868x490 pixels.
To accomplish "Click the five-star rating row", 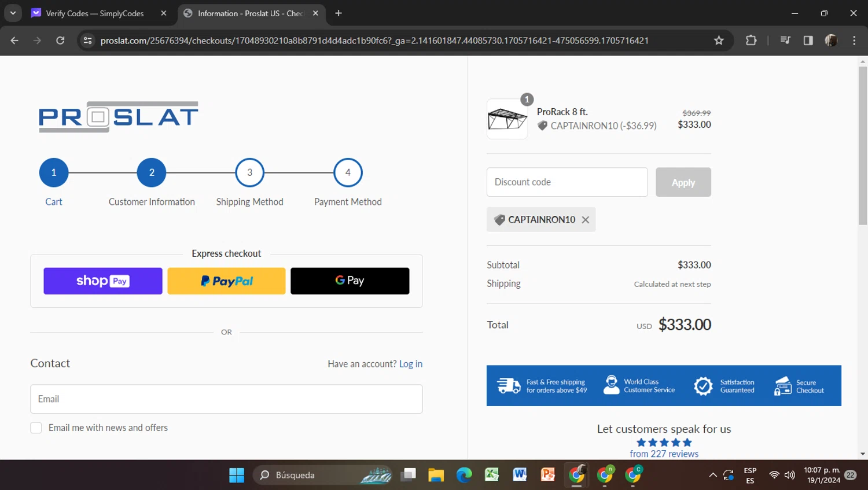I will [x=664, y=443].
